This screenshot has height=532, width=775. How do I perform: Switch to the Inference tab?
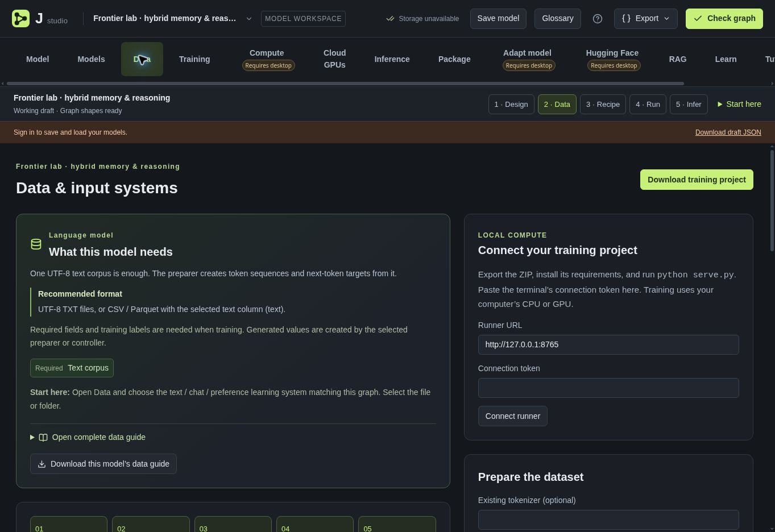[x=392, y=59]
